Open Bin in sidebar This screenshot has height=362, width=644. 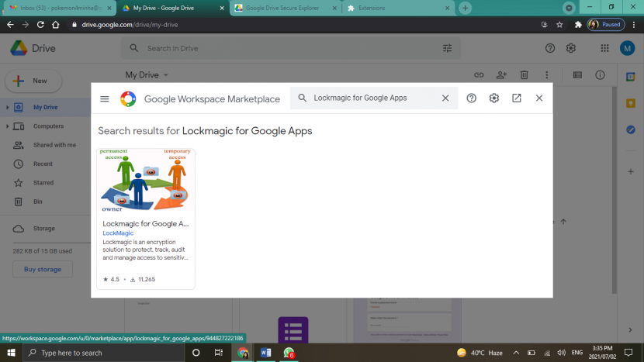click(38, 202)
